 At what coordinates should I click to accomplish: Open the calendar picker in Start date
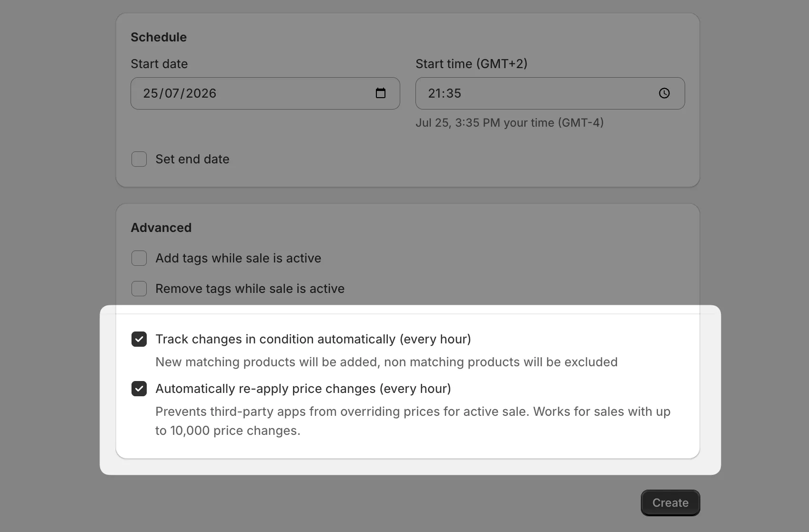tap(380, 93)
